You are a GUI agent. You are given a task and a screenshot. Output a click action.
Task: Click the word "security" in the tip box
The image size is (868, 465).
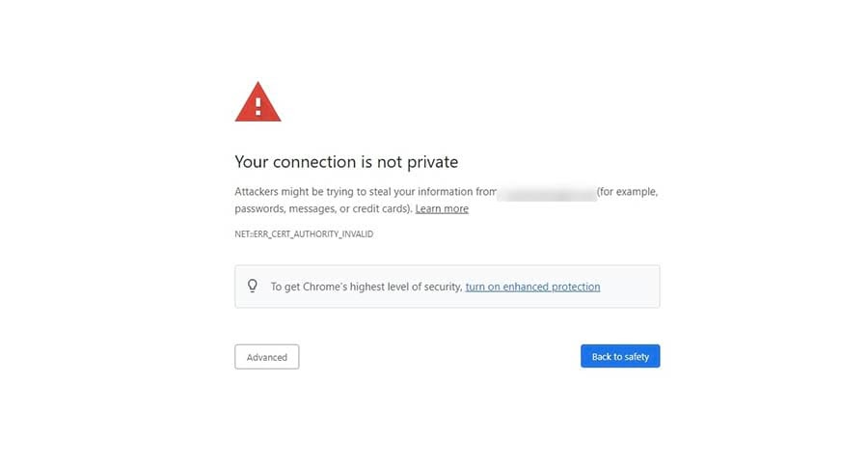click(x=441, y=287)
